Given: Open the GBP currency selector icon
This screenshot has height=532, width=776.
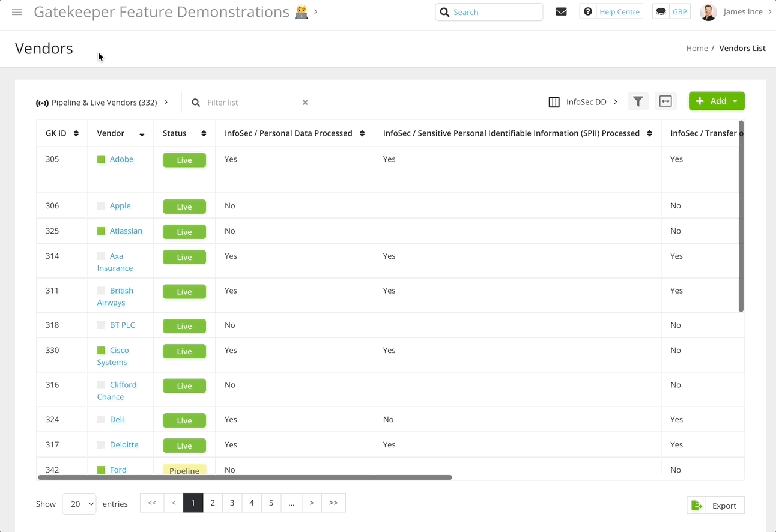Looking at the screenshot, I should pos(661,11).
